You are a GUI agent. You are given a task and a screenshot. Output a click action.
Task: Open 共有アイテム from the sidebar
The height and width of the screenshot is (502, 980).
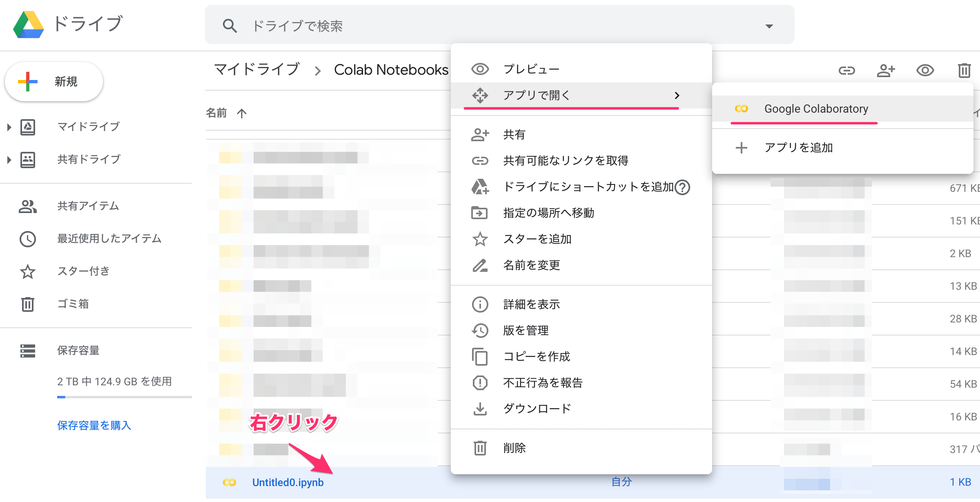[88, 206]
